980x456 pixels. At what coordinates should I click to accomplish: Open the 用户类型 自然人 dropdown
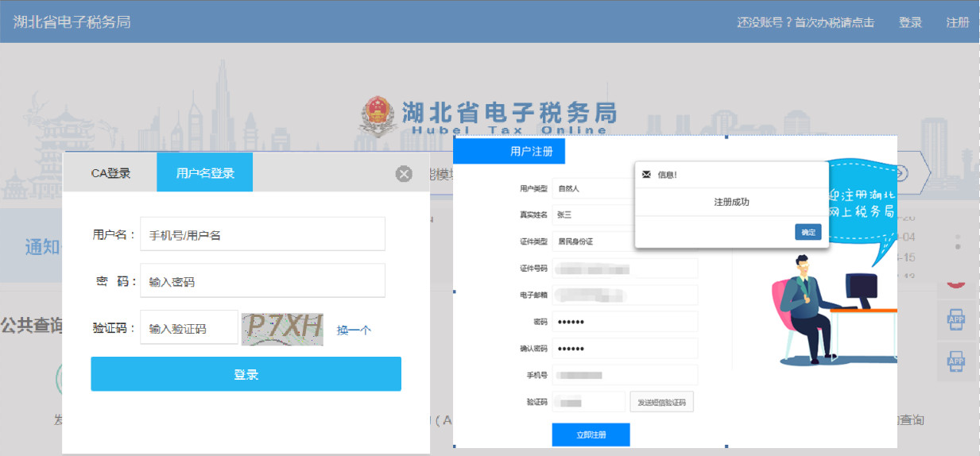(594, 188)
